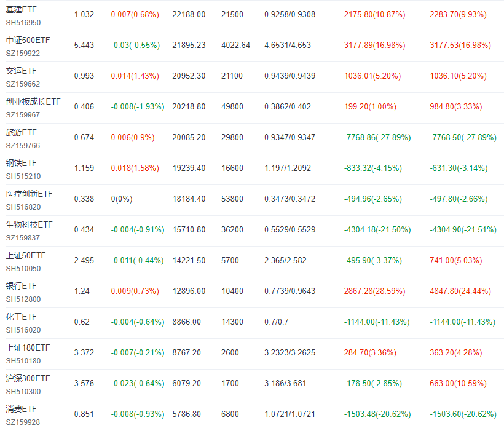The width and height of the screenshot is (504, 428).
Task: Click stock code SH516950
Action: 23,23
